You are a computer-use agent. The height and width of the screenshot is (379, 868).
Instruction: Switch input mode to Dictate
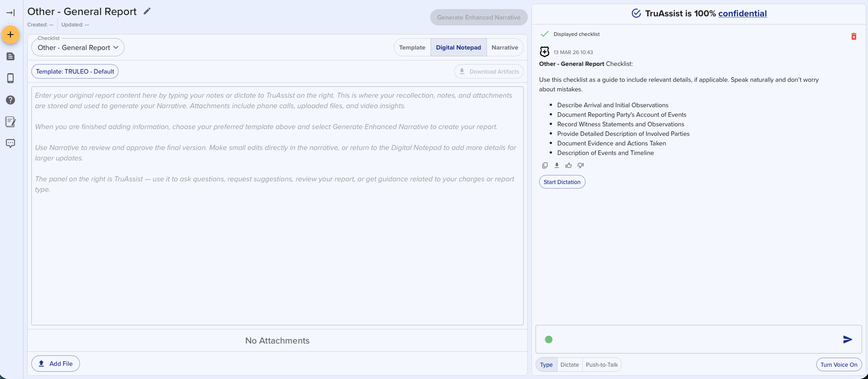(569, 364)
